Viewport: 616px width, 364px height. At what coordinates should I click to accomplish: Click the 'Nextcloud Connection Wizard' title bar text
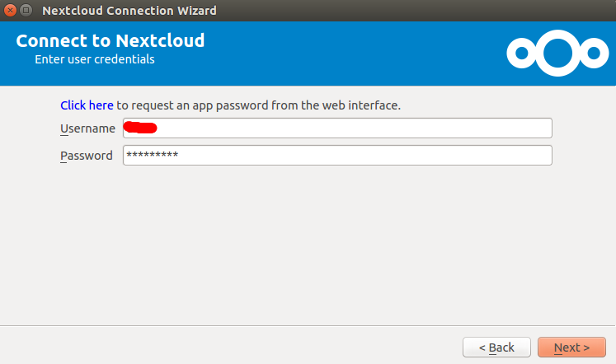tap(129, 11)
